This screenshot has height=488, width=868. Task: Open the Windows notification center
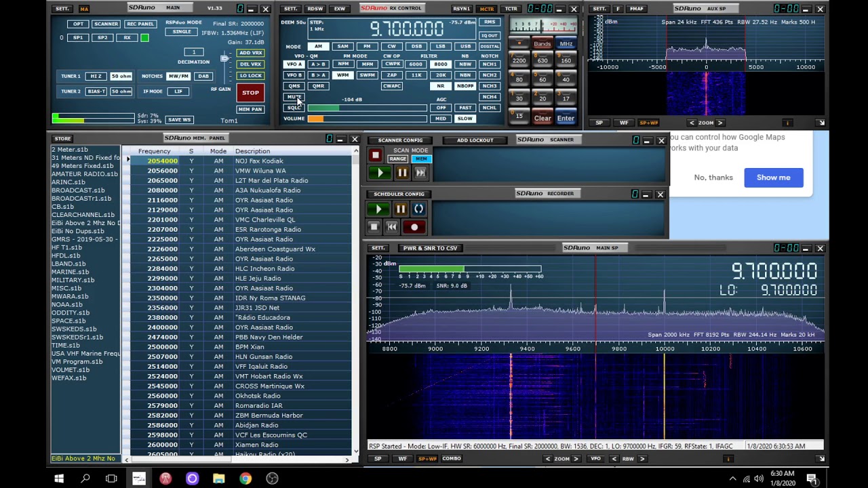(x=812, y=479)
